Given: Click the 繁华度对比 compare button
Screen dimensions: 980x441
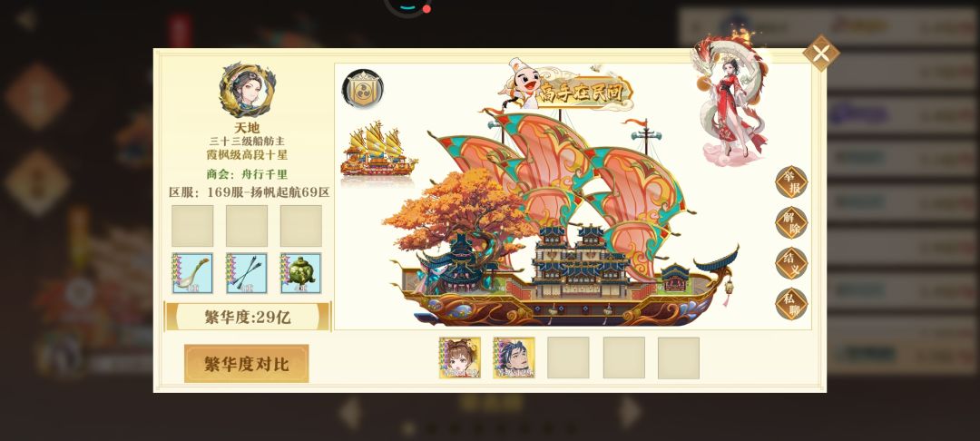Looking at the screenshot, I should [x=246, y=364].
